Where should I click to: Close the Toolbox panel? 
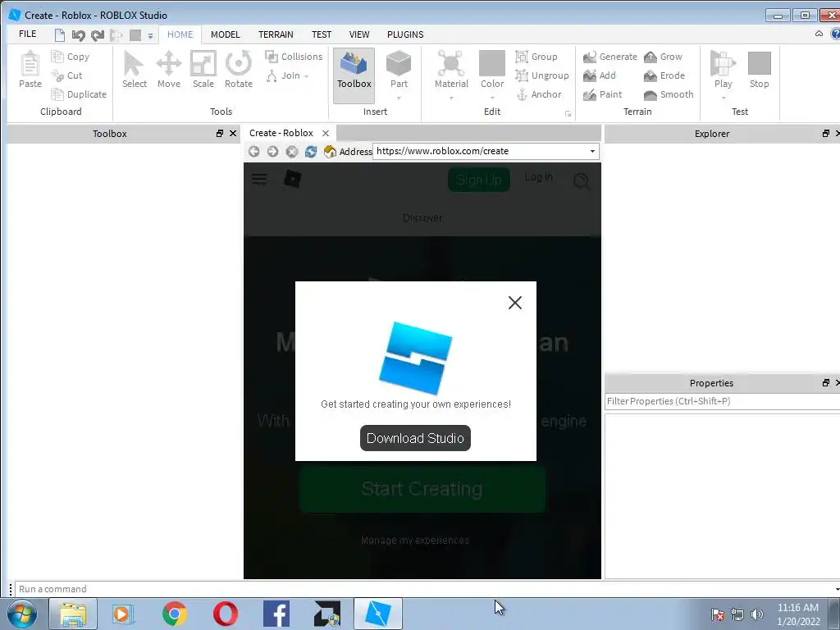point(233,134)
